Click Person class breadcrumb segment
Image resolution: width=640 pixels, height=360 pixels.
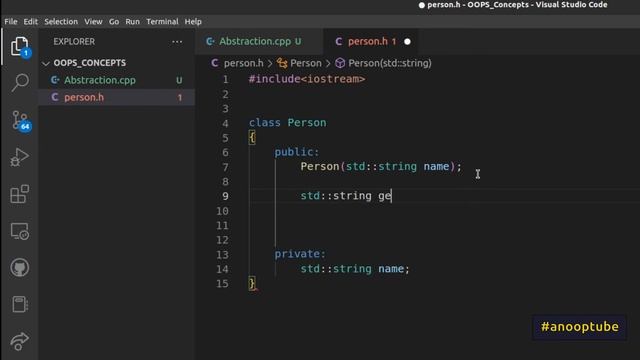(306, 63)
